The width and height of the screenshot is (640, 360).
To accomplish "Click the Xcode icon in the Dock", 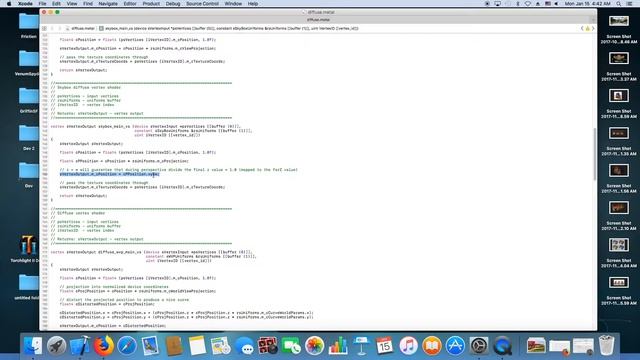I will tap(80, 345).
